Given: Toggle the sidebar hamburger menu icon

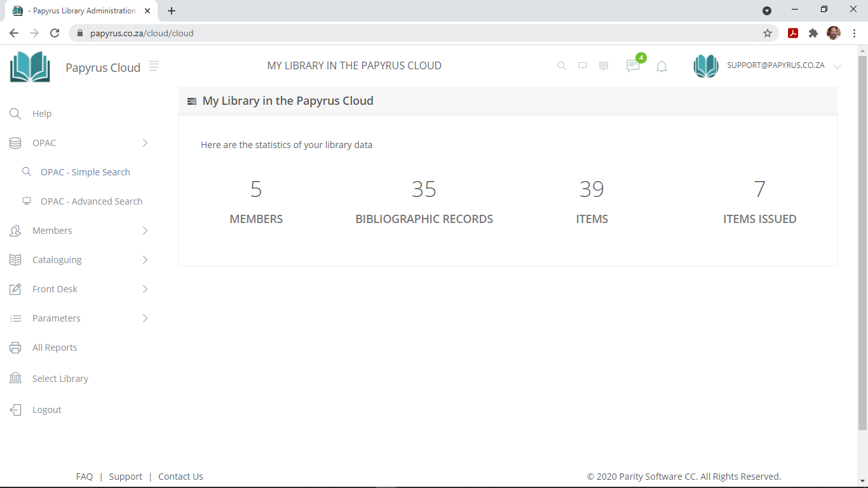Looking at the screenshot, I should click(x=154, y=65).
